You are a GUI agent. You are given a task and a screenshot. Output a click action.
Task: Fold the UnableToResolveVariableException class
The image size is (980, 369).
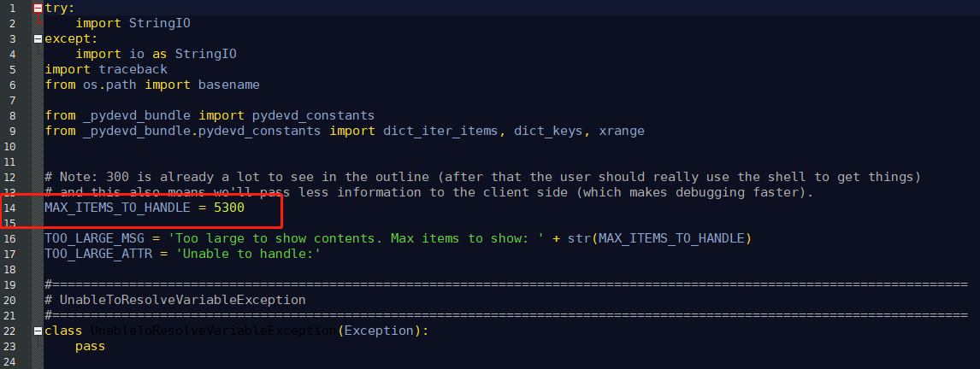38,331
